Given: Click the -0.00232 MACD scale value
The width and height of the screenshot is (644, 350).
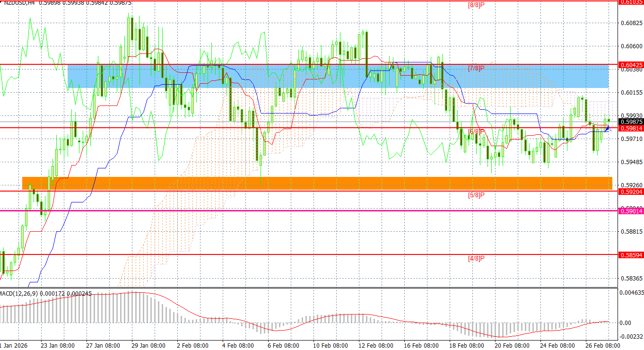Looking at the screenshot, I should pos(631,337).
